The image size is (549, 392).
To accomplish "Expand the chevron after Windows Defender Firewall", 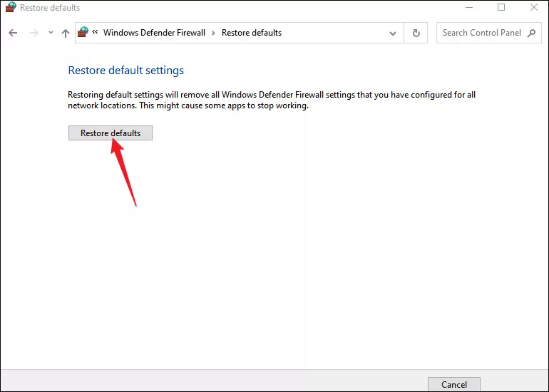I will click(x=213, y=33).
